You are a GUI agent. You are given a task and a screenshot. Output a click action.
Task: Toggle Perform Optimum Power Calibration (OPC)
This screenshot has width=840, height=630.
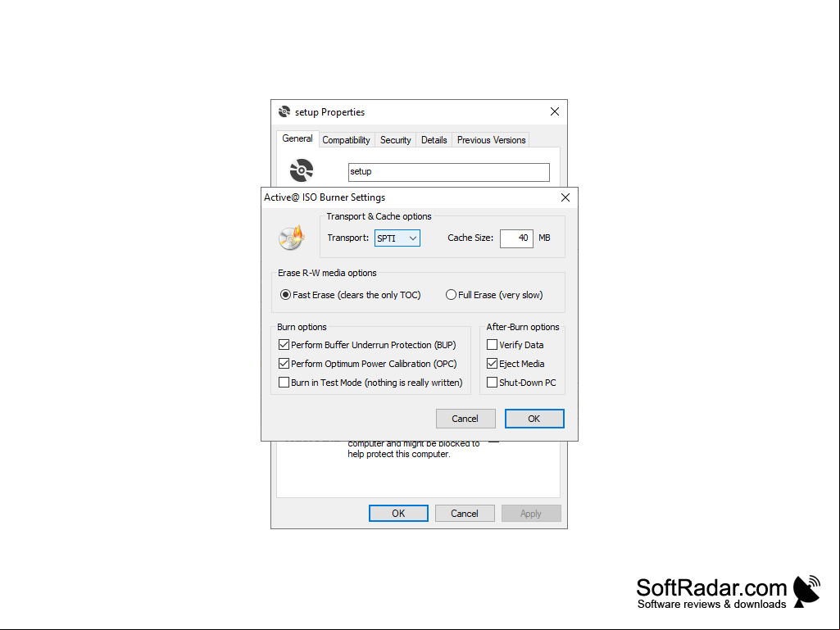click(x=367, y=363)
